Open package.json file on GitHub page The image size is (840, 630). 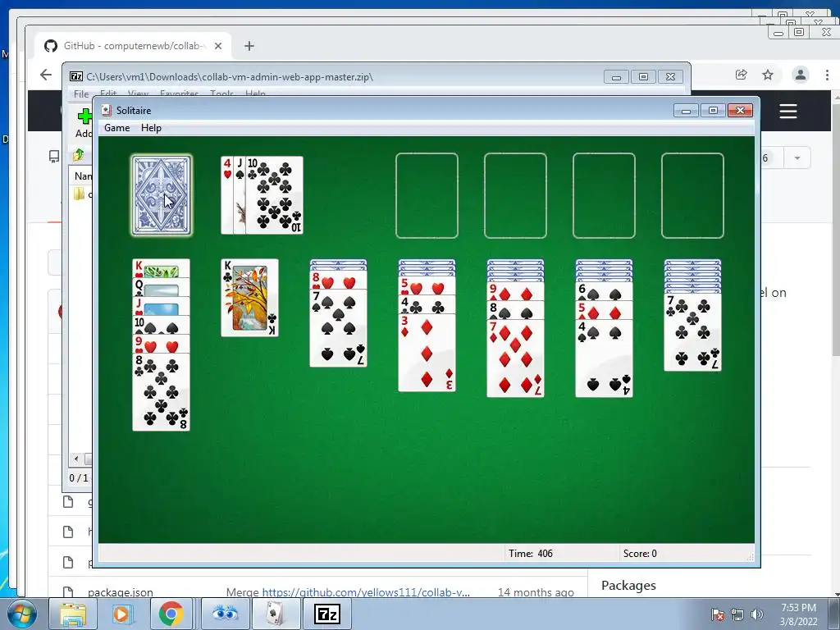[121, 592]
